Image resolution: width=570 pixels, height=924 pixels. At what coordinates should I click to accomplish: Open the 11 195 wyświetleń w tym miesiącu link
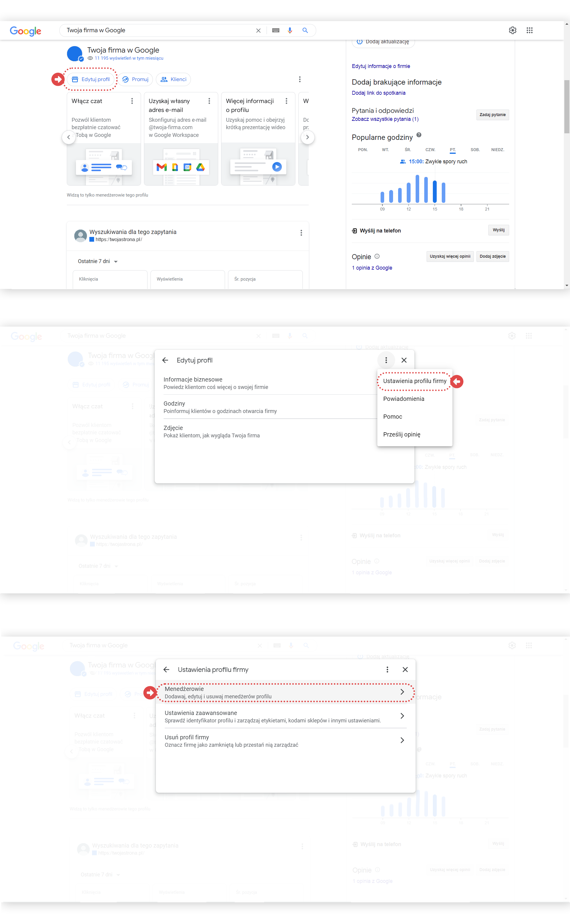pos(129,58)
